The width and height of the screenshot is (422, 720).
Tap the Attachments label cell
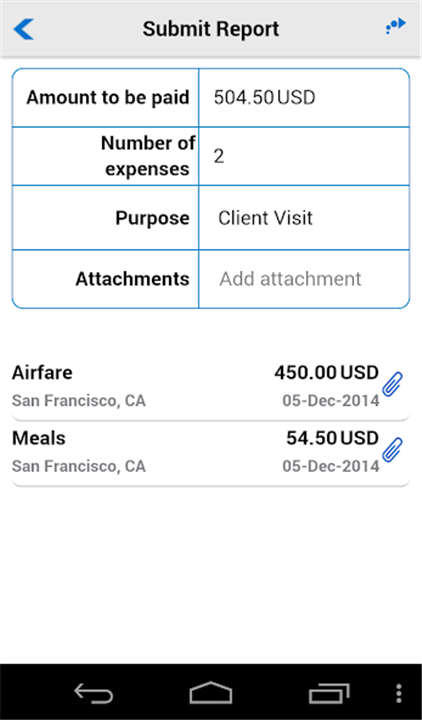(106, 279)
